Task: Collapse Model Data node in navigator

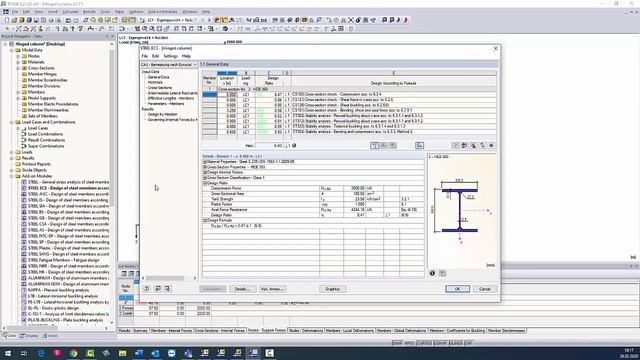Action: pos(12,50)
